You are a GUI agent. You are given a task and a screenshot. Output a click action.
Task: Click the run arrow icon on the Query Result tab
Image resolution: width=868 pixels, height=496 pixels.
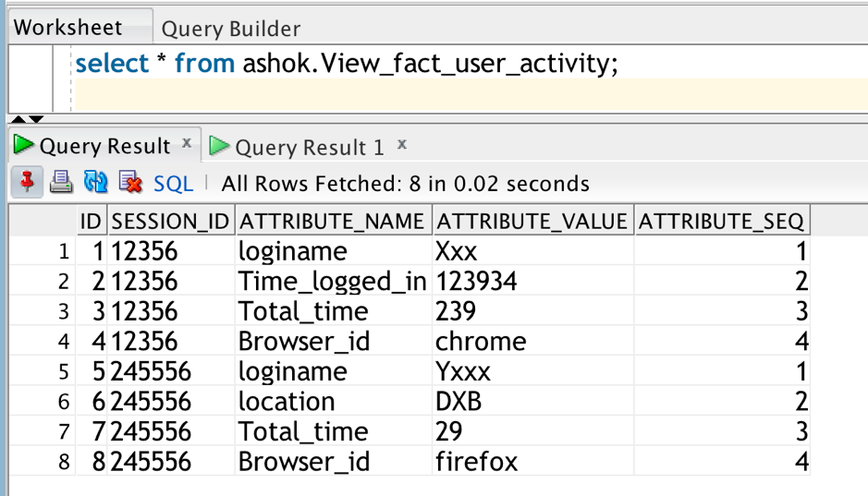(23, 145)
